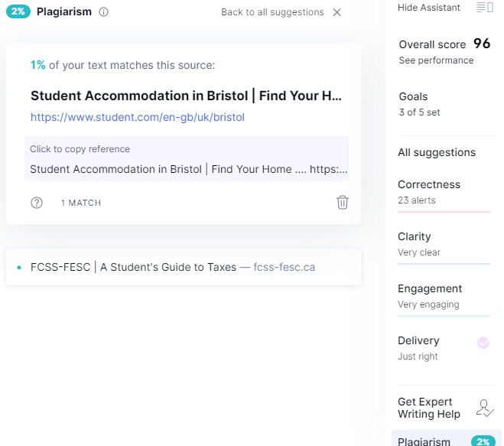
Task: Open the student.com Bristol URL link
Action: click(138, 117)
